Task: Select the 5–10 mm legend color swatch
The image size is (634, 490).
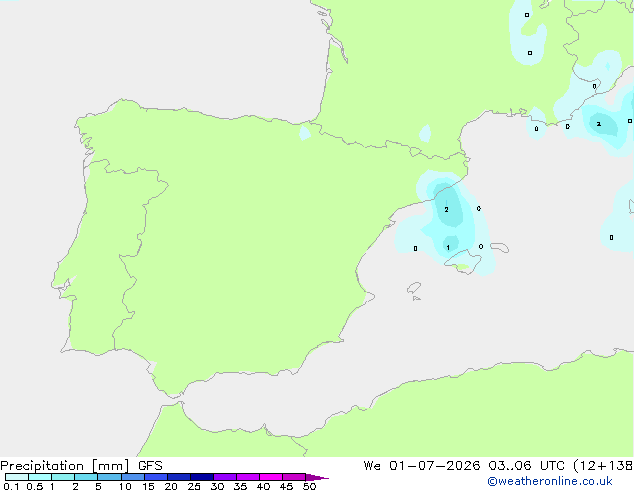Action: [109, 477]
